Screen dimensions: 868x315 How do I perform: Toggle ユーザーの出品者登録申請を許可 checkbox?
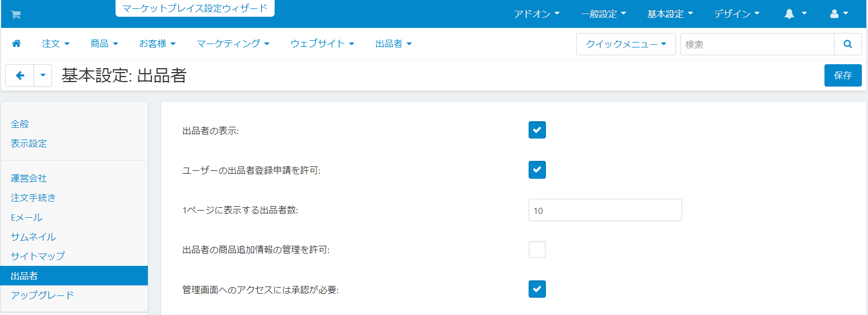click(537, 170)
